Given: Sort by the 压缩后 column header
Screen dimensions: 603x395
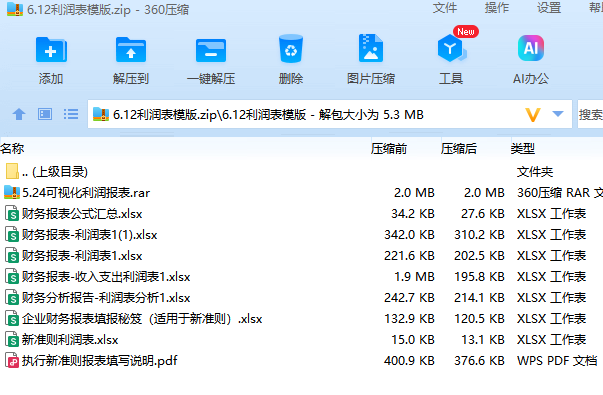Looking at the screenshot, I should click(x=459, y=148).
